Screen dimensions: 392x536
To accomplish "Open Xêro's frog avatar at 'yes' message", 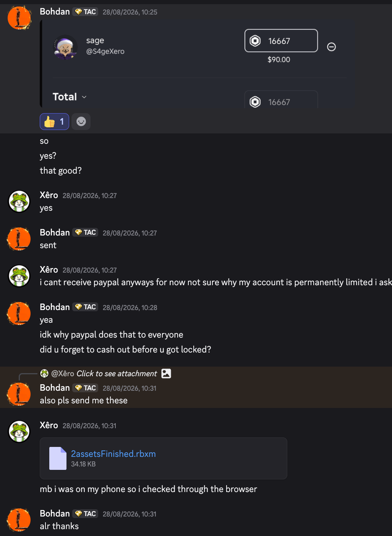I will coord(19,201).
